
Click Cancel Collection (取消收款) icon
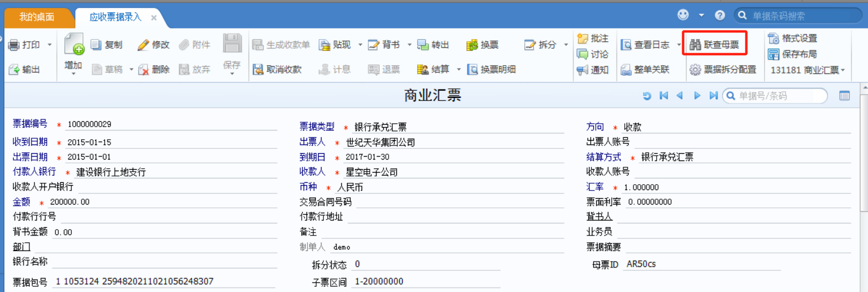click(x=258, y=70)
